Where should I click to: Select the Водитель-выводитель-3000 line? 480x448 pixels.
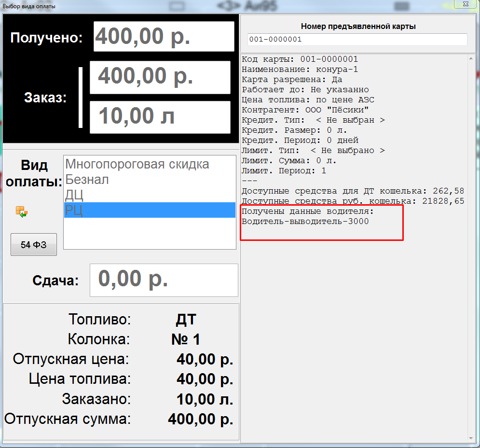(x=305, y=222)
